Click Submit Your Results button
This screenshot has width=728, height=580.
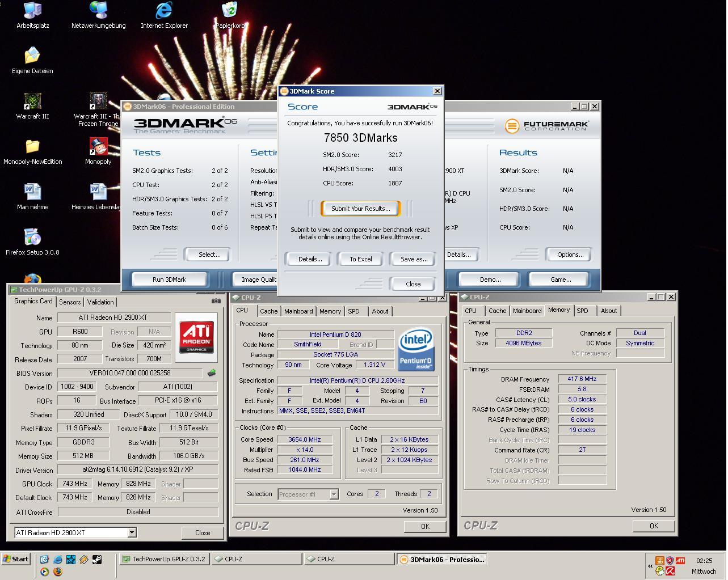[x=361, y=209]
